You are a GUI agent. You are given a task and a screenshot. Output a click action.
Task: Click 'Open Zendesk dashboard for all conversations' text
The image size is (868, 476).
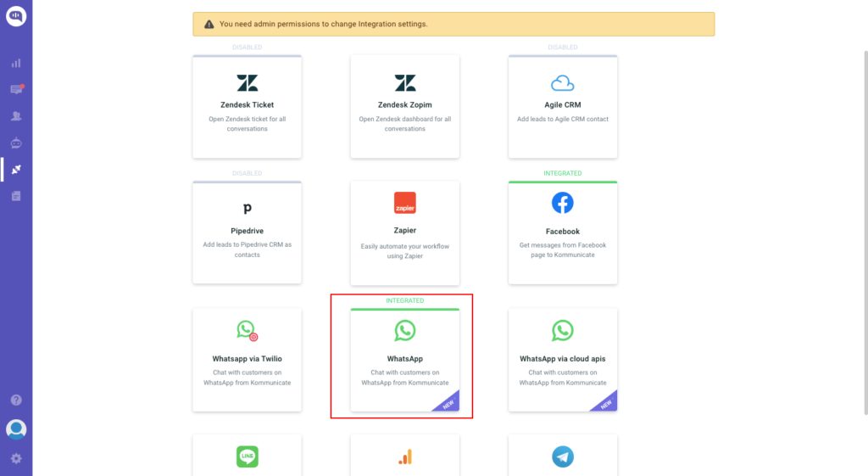click(404, 124)
